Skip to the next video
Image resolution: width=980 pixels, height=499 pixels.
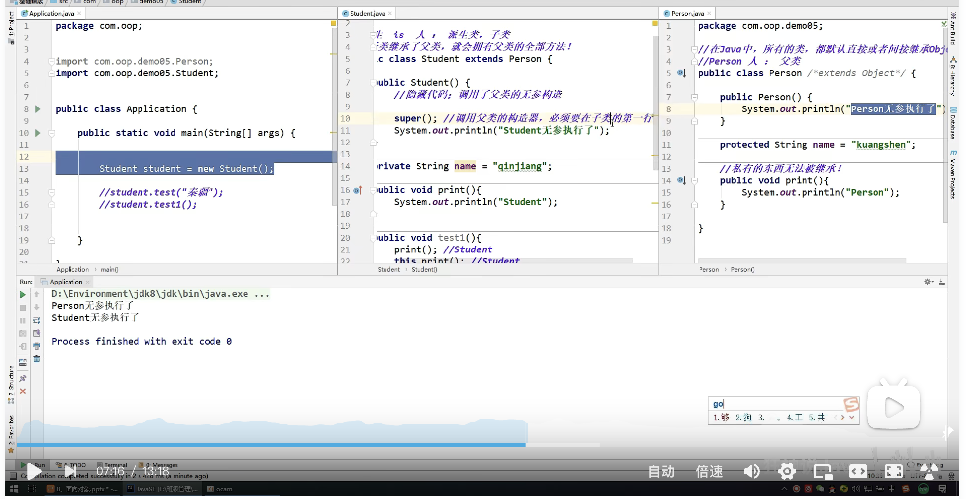coord(70,471)
